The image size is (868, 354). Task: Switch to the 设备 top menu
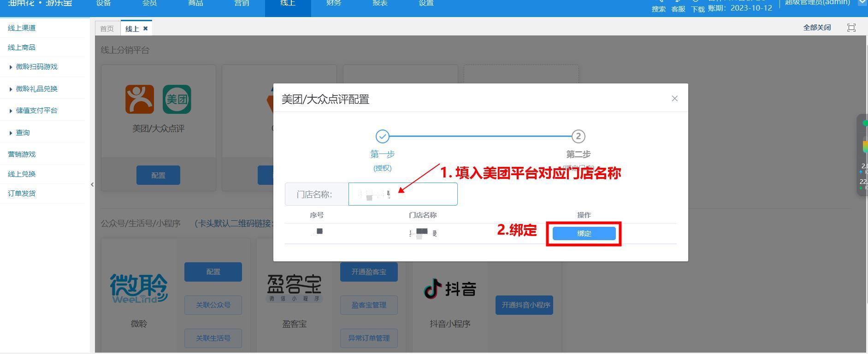tap(104, 4)
